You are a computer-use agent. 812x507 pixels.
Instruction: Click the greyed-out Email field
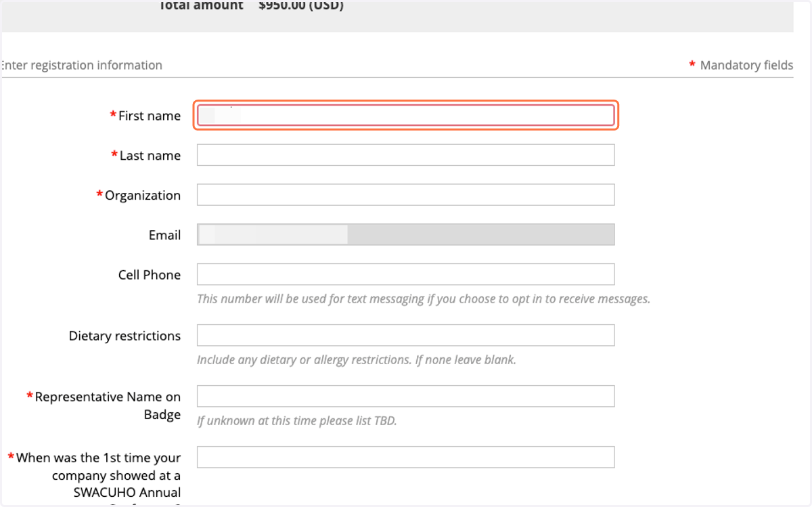tap(405, 235)
